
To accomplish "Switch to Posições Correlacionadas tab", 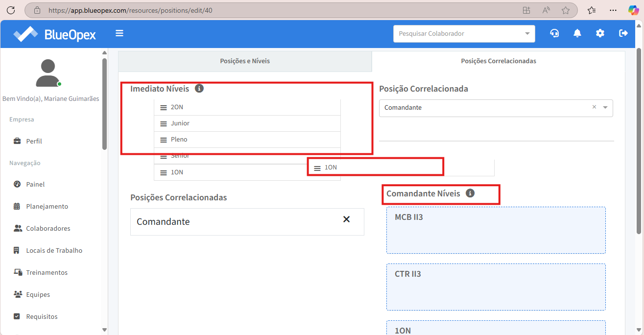I will coord(498,61).
